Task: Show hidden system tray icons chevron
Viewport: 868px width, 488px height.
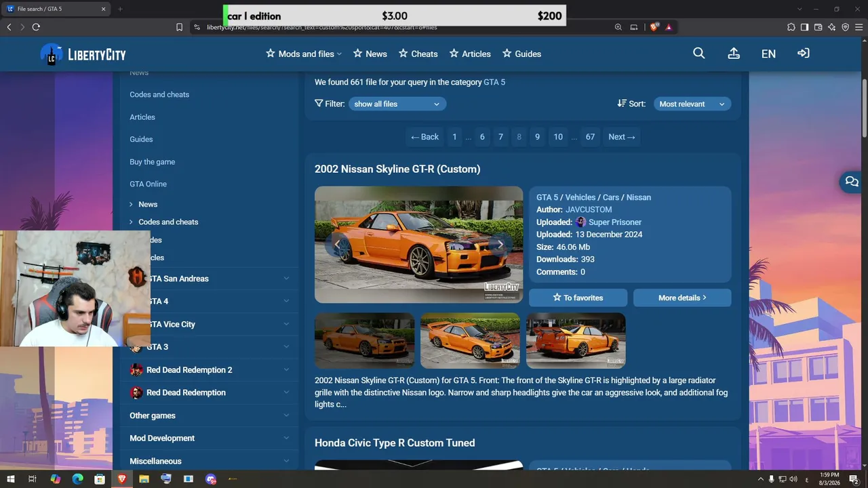Action: 760,479
